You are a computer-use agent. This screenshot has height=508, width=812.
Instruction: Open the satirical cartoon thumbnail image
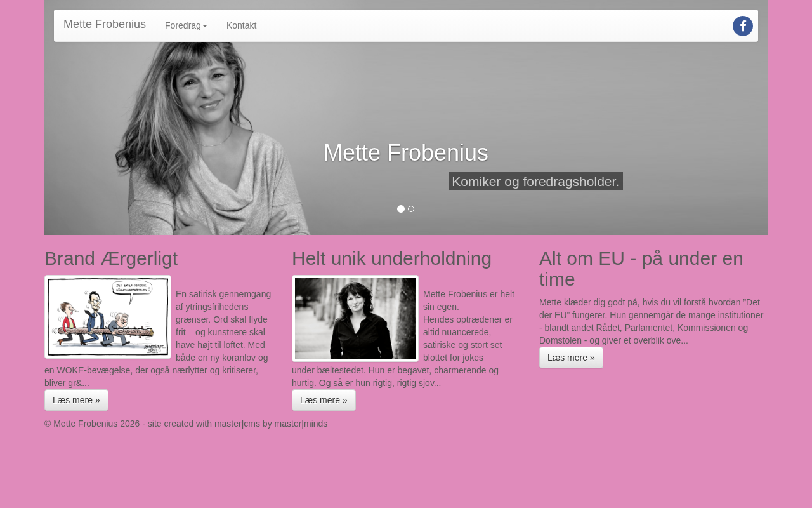tap(108, 317)
